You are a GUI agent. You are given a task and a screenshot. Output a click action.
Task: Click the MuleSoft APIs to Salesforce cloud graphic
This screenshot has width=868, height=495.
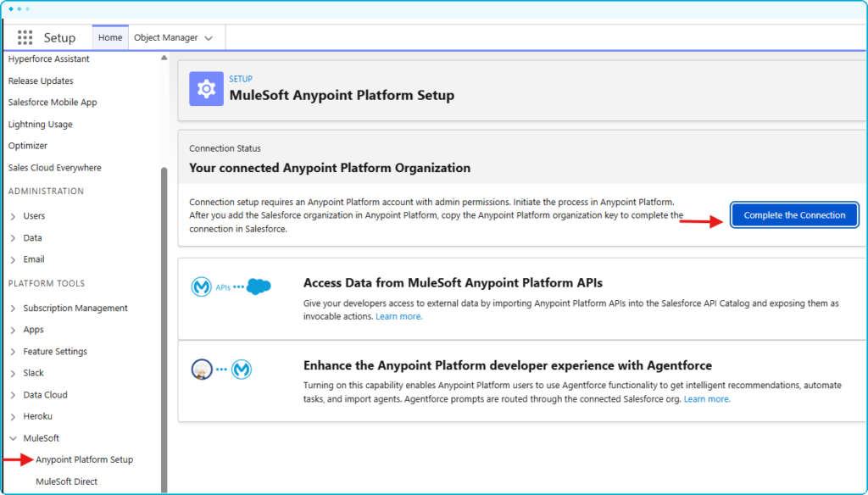[231, 286]
